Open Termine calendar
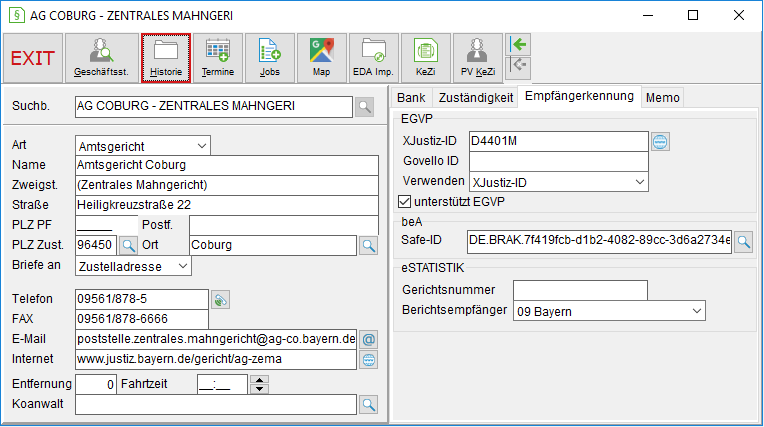This screenshot has width=764, height=427. [218, 58]
